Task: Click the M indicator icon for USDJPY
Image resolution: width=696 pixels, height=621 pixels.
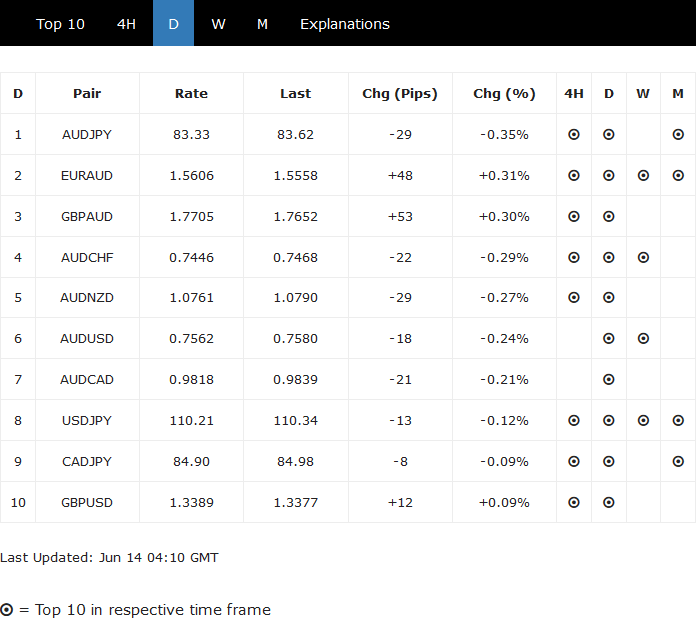Action: (x=678, y=421)
